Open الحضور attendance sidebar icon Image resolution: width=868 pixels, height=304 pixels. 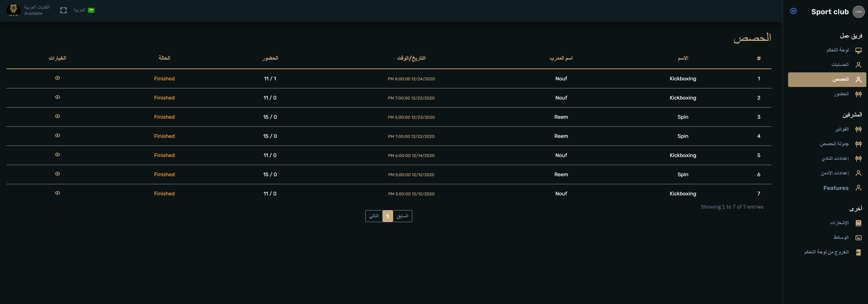[858, 94]
